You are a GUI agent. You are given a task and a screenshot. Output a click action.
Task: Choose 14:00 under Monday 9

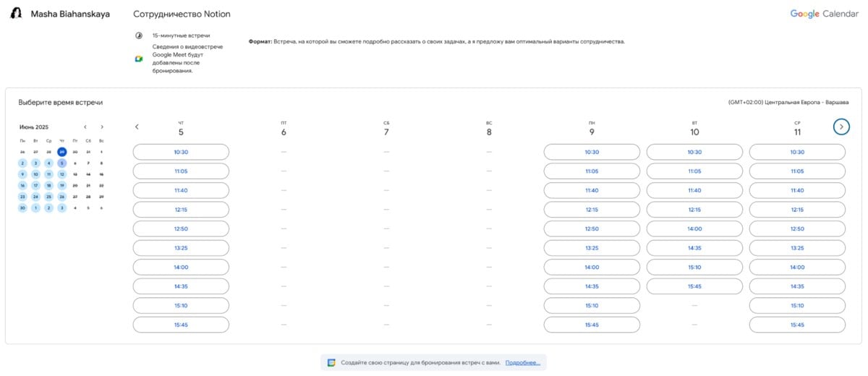tap(592, 267)
